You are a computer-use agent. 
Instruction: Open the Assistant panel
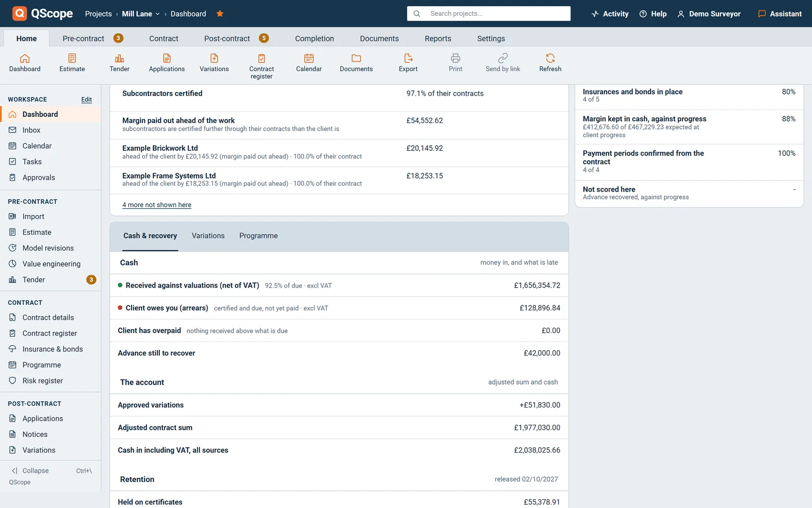tap(780, 14)
